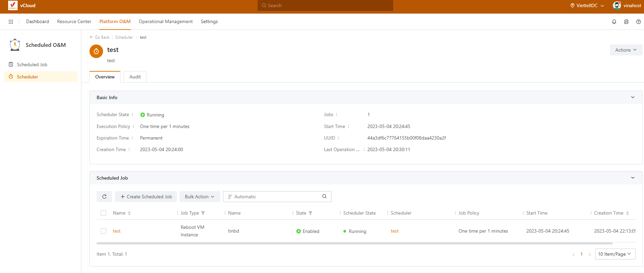Open the Operational Management menu
The image size is (644, 273).
[165, 21]
